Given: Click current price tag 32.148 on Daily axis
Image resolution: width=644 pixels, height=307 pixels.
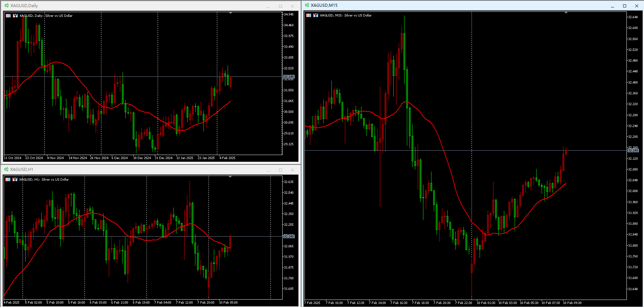Looking at the screenshot, I should point(289,77).
